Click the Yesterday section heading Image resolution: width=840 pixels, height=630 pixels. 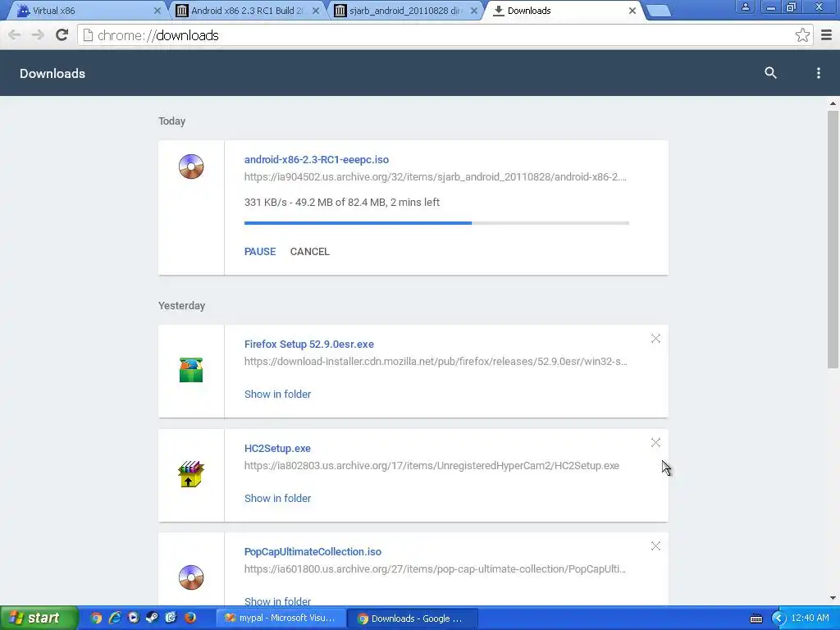tap(181, 306)
